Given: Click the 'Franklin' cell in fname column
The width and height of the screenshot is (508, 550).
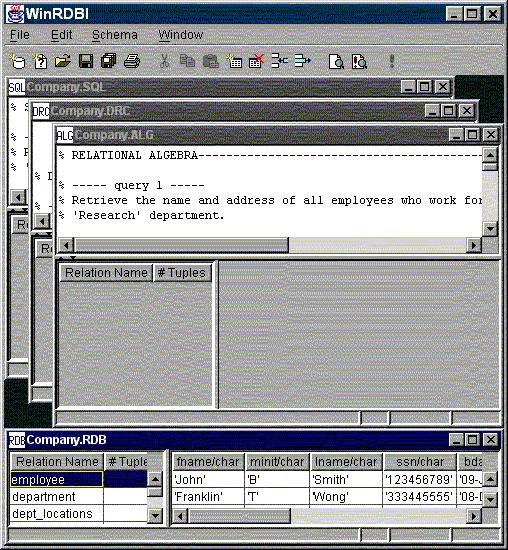Looking at the screenshot, I should pyautogui.click(x=208, y=497).
